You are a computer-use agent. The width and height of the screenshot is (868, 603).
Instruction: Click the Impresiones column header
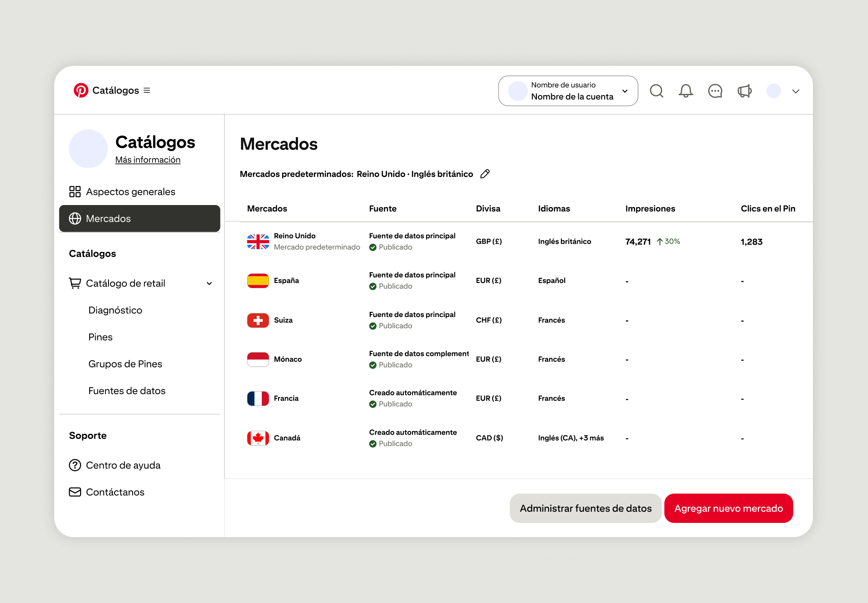pos(650,208)
